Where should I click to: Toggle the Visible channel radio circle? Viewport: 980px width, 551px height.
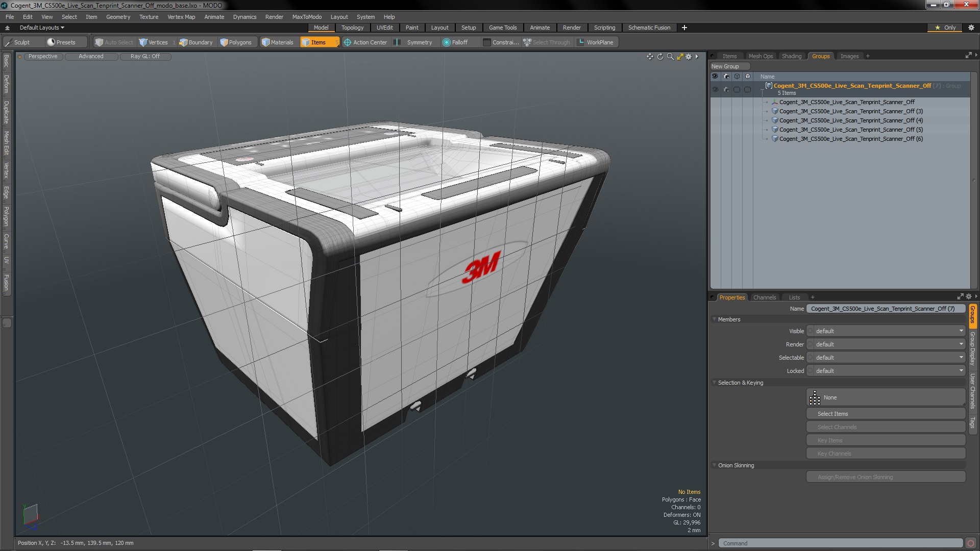point(810,331)
